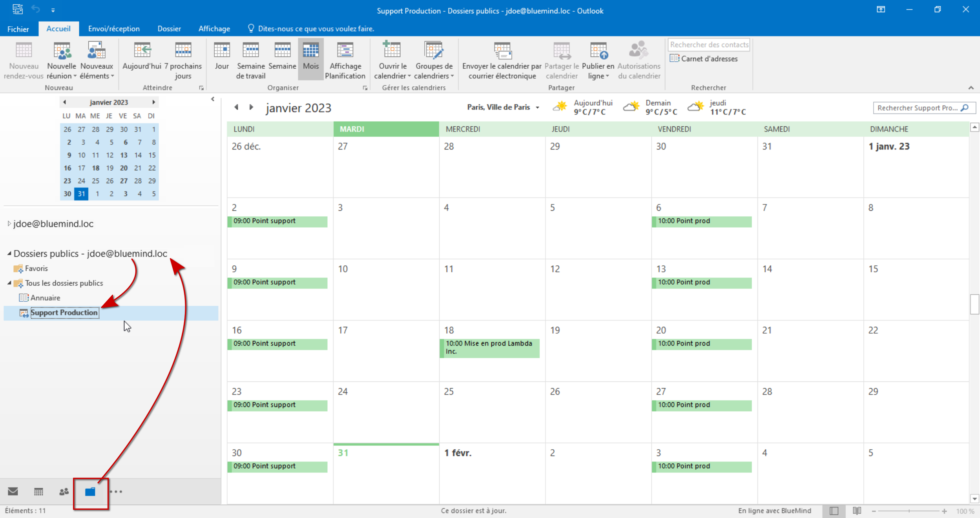Image resolution: width=980 pixels, height=518 pixels.
Task: Click the zoom slider in status bar
Action: [909, 511]
